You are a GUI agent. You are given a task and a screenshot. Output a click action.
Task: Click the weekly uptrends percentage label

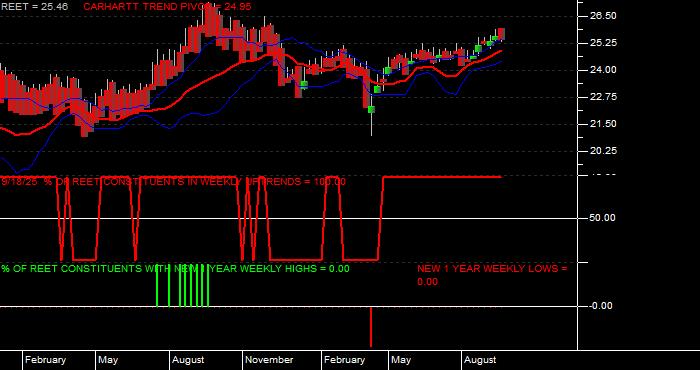pyautogui.click(x=173, y=182)
